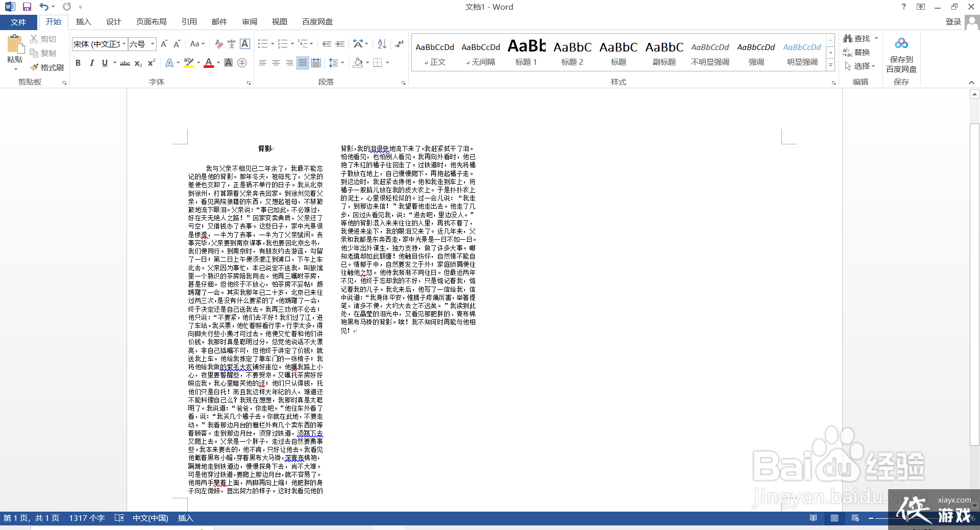Viewport: 980px width, 530px height.
Task: Switch to the 页面布局 tab
Action: [151, 22]
